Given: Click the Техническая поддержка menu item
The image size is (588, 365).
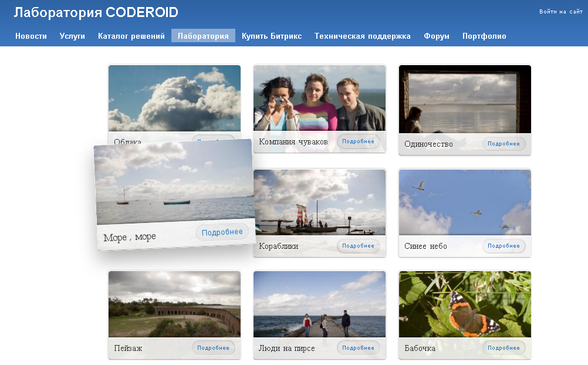Looking at the screenshot, I should click(363, 36).
